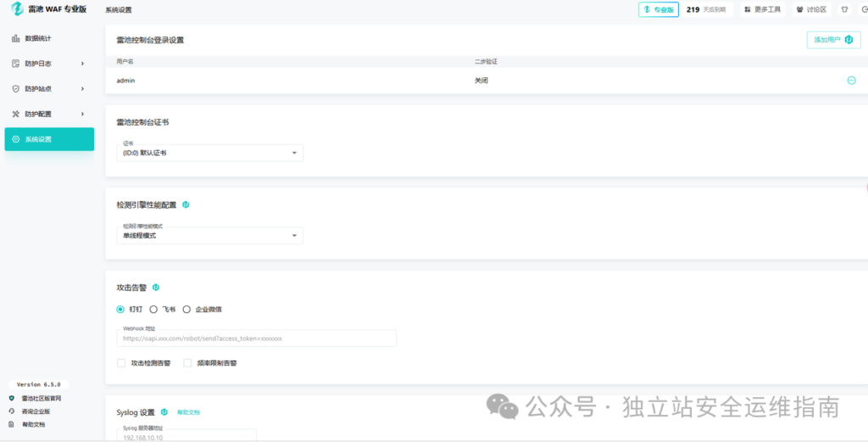Click the Version 6.5.0 label
Screen dimensions: 868x442
(x=39, y=384)
